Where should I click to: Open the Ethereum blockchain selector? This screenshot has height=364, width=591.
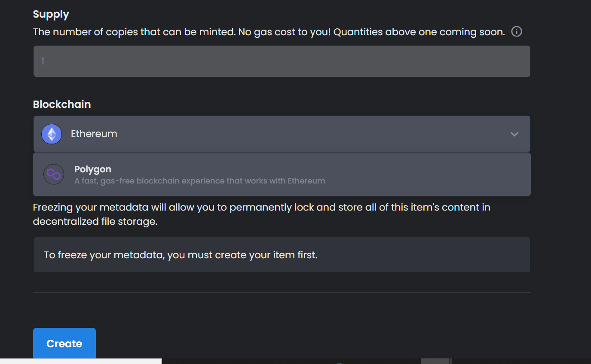point(282,134)
